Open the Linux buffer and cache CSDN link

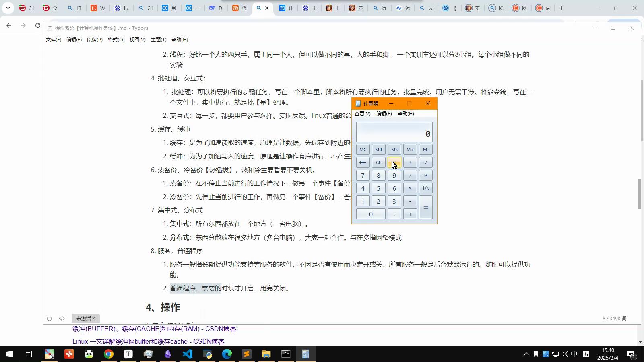(x=148, y=341)
